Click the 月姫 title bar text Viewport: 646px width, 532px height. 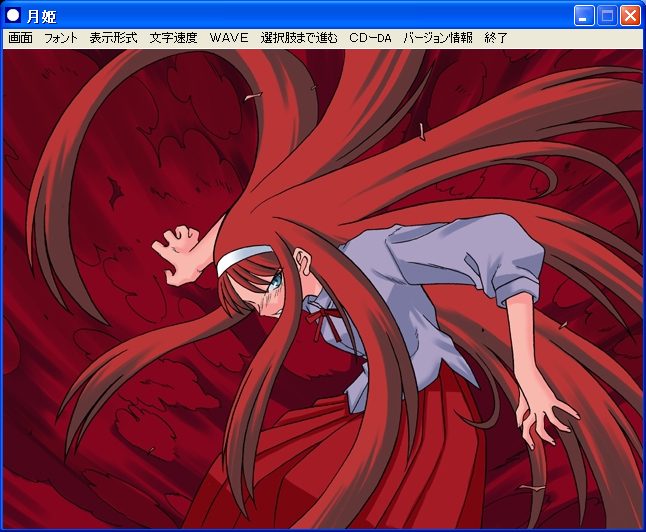tap(42, 16)
